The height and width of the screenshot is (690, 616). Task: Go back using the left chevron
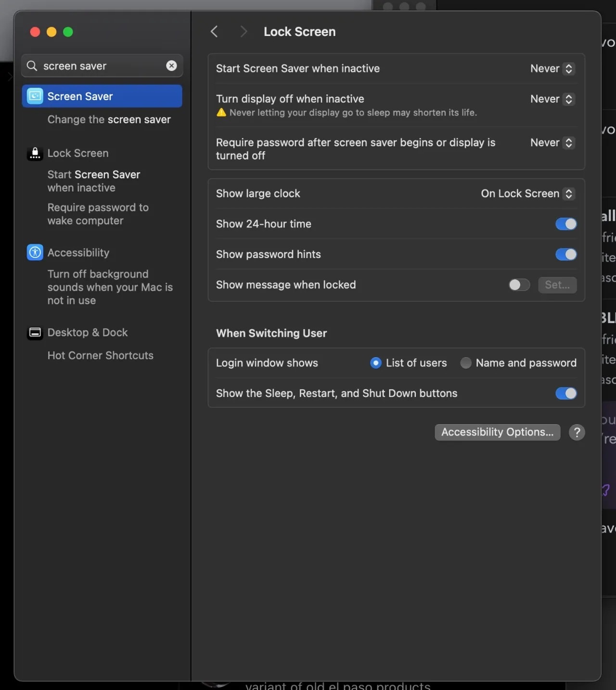pos(215,32)
